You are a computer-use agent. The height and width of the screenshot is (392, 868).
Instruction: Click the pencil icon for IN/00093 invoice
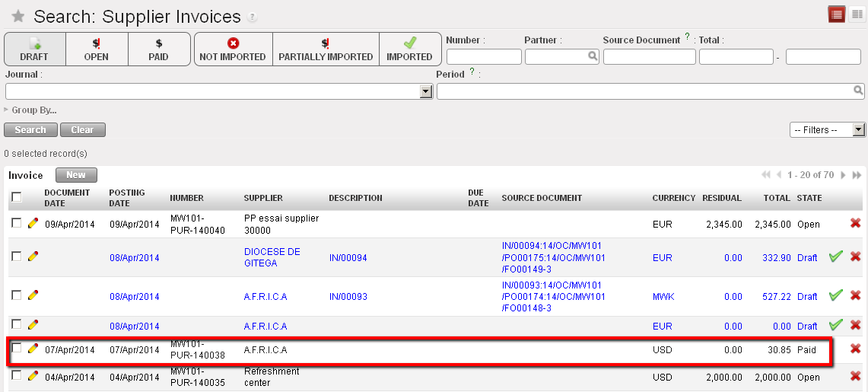click(x=33, y=295)
